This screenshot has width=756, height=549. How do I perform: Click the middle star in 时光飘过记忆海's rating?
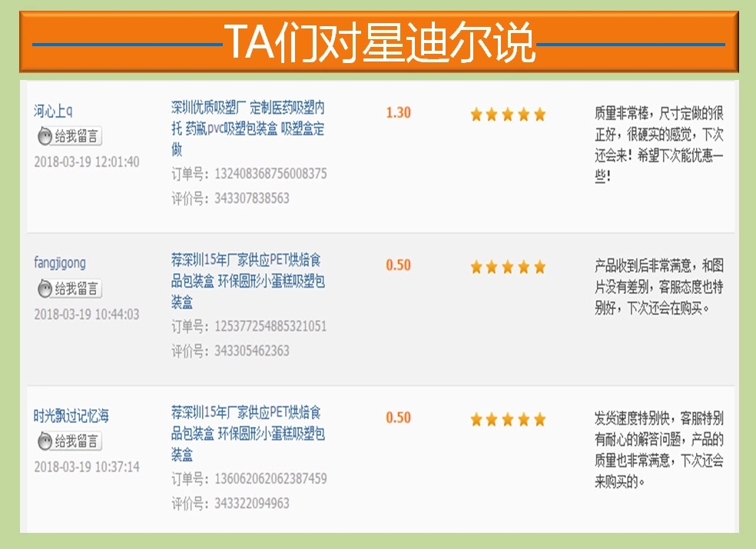(507, 421)
